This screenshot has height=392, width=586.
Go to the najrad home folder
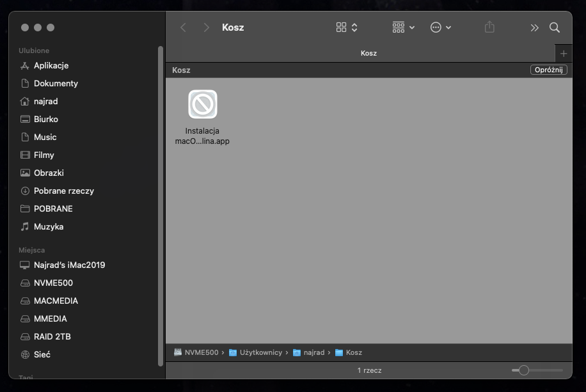click(45, 101)
